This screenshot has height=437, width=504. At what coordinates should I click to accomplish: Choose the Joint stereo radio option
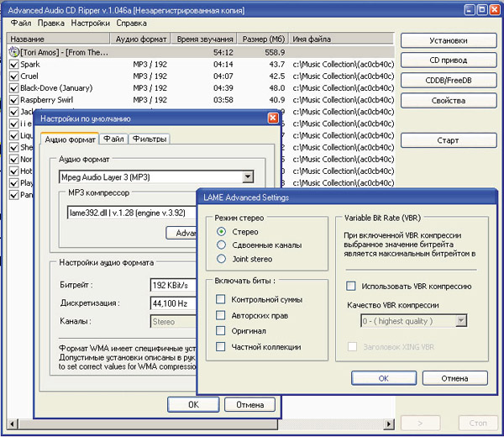[221, 259]
